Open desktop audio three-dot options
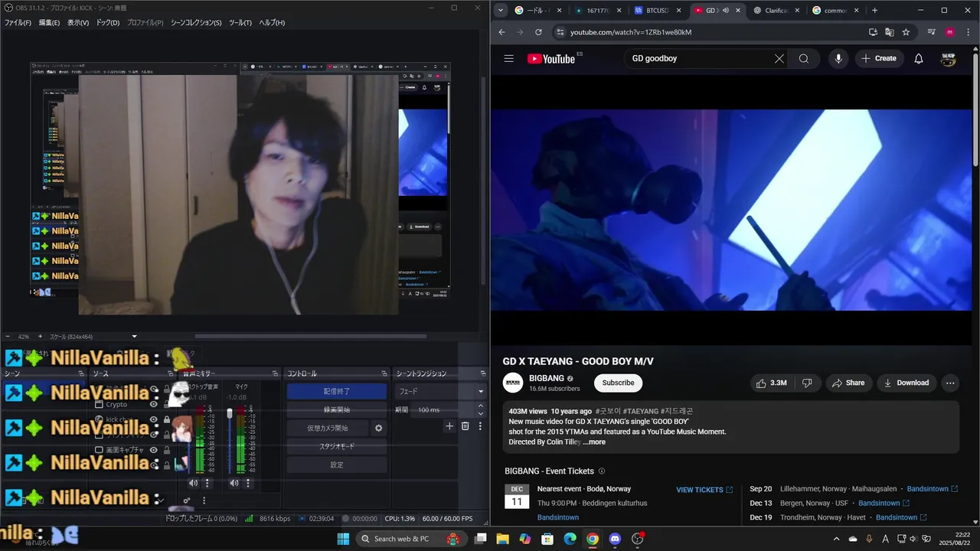The image size is (980, 551). (207, 483)
